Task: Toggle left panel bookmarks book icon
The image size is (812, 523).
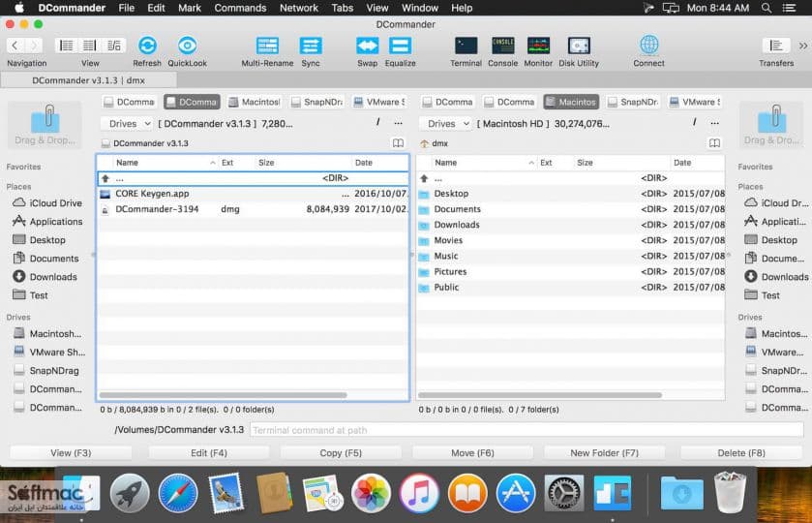Action: click(398, 143)
